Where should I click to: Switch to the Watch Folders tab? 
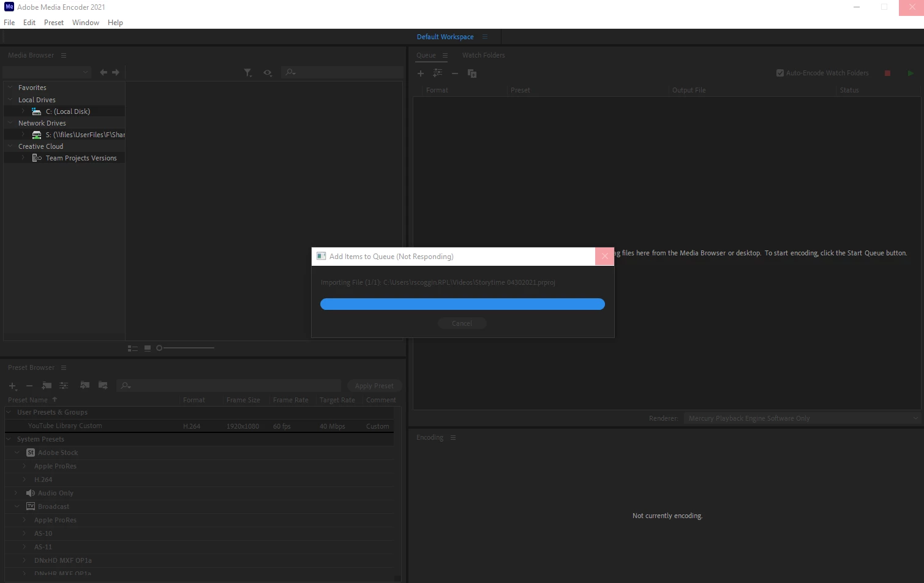coord(484,55)
